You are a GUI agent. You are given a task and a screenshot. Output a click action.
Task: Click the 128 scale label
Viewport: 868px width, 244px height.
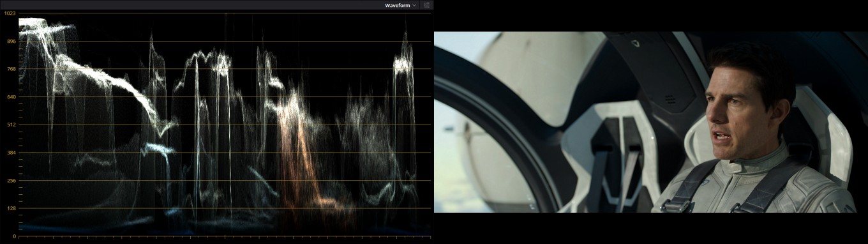pos(11,208)
